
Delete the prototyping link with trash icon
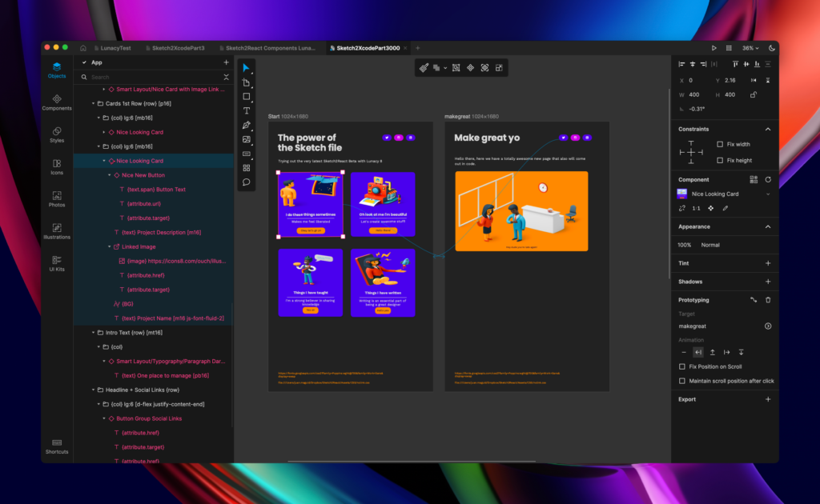(x=768, y=300)
